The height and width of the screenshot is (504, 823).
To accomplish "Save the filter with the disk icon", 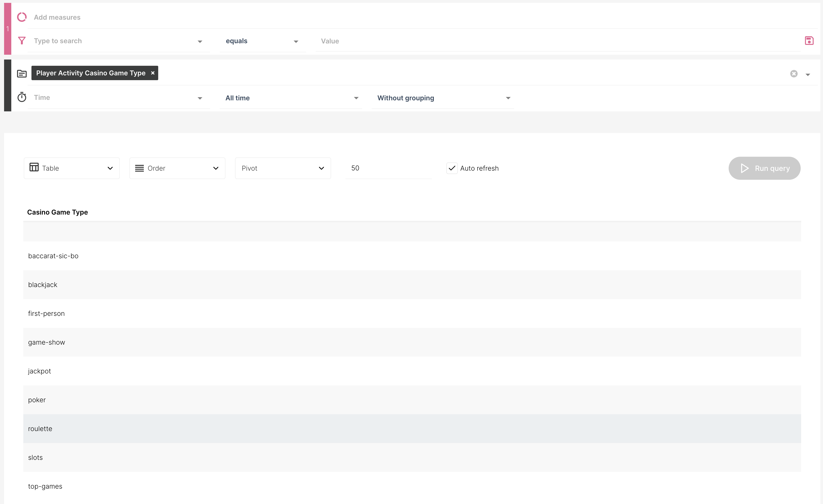I will [x=809, y=41].
